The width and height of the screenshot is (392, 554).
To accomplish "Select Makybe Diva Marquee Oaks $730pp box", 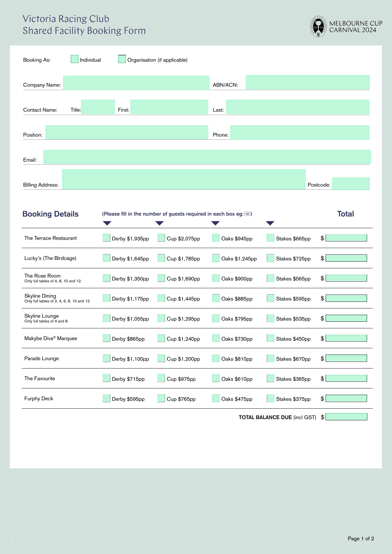I will coord(216,338).
